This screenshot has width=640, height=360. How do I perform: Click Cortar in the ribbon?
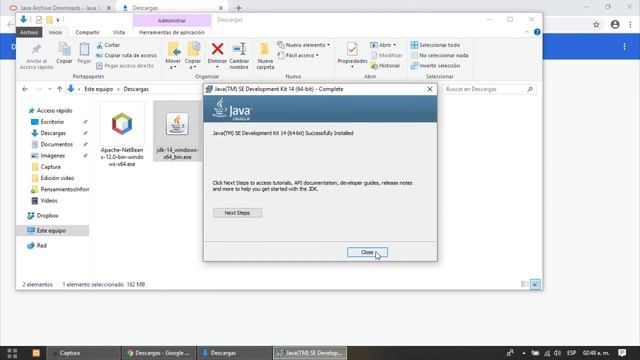point(108,45)
